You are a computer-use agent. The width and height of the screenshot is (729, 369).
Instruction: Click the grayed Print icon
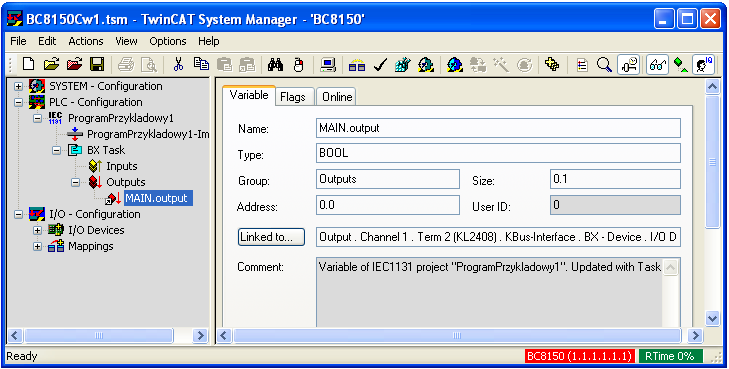point(126,64)
